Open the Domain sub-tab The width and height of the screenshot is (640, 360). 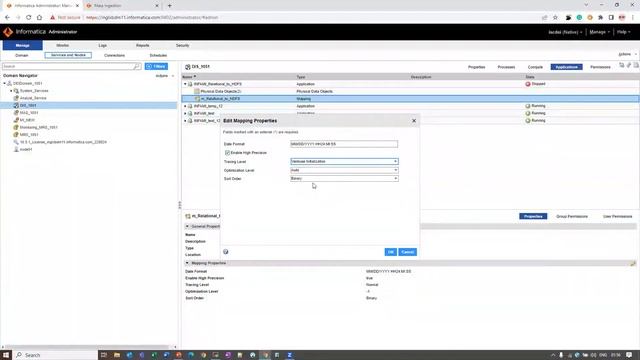tap(22, 55)
